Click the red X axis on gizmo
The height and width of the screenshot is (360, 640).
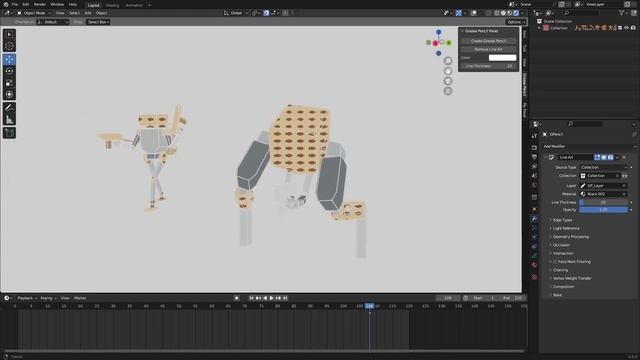(436, 43)
